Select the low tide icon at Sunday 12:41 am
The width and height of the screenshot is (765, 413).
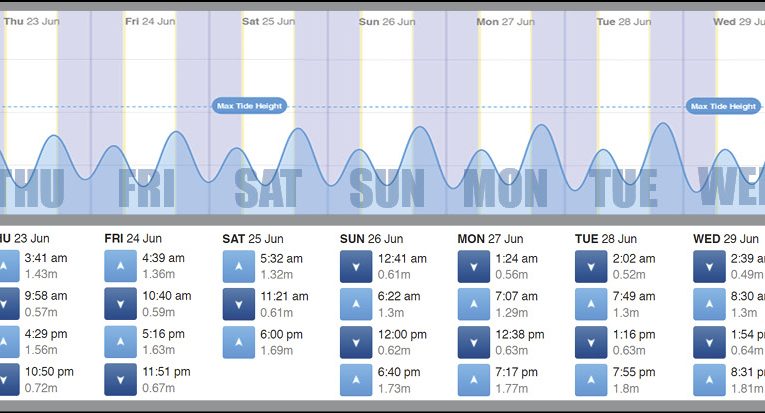(356, 265)
